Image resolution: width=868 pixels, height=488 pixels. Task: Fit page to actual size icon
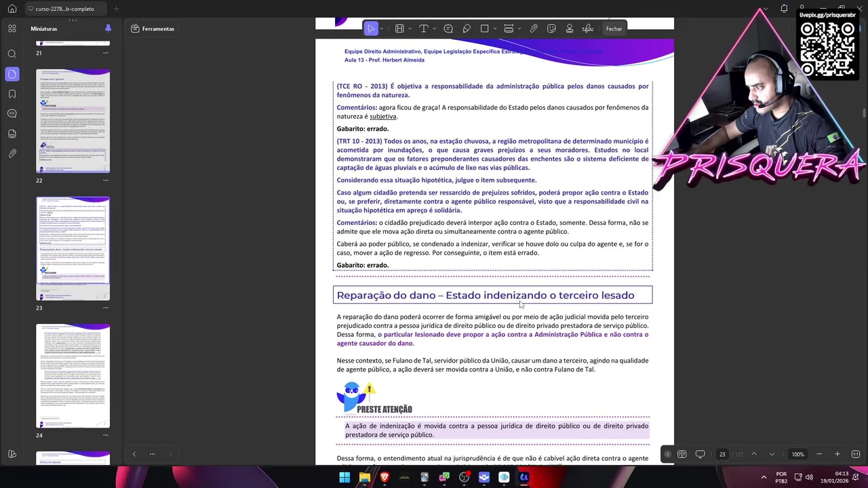tap(856, 454)
